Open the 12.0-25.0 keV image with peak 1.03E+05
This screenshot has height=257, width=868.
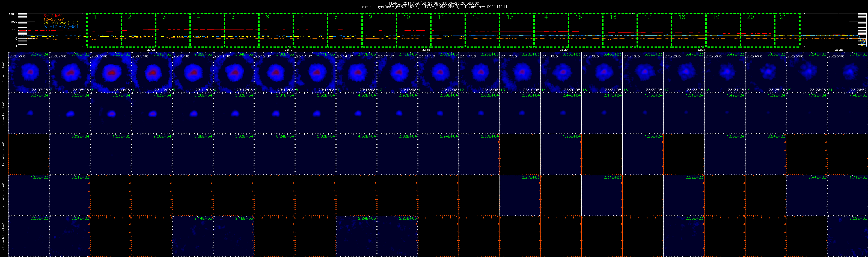[x=111, y=154]
